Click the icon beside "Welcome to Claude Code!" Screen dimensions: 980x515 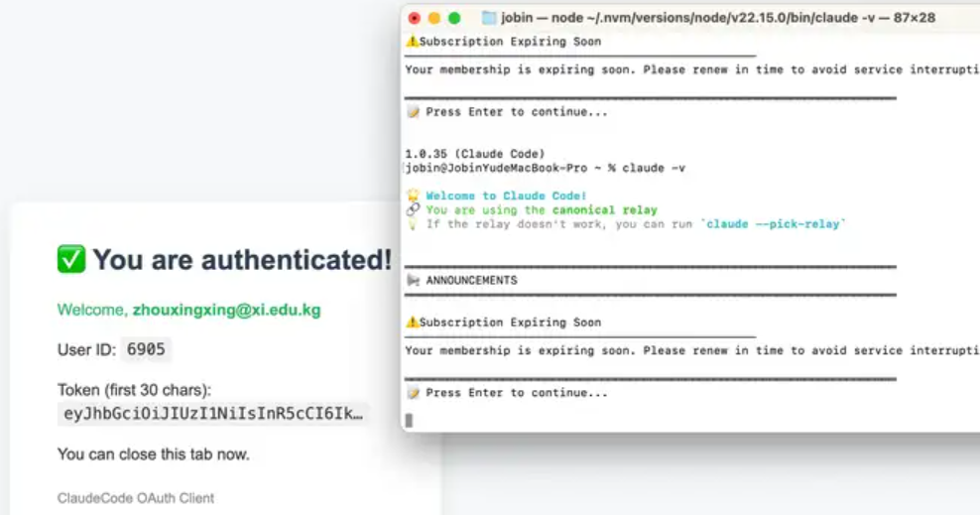click(x=413, y=195)
